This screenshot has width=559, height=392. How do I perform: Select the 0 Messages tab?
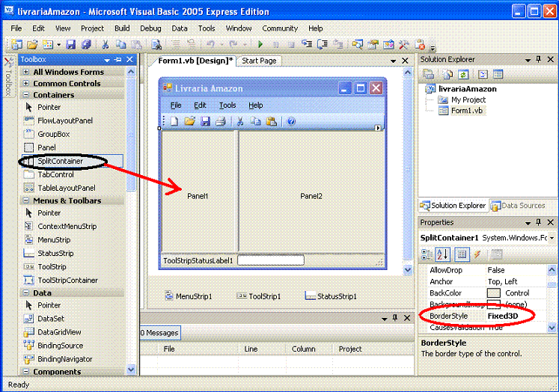[159, 333]
